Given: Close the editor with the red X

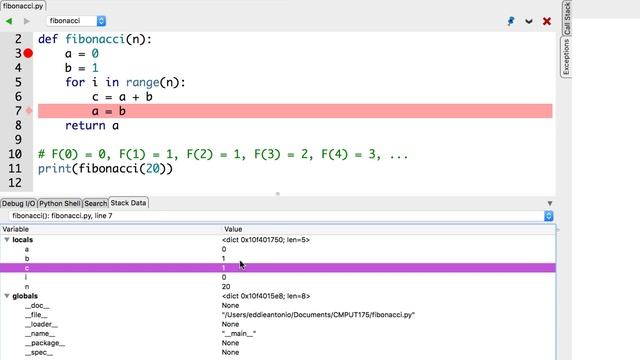Looking at the screenshot, I should [x=547, y=21].
